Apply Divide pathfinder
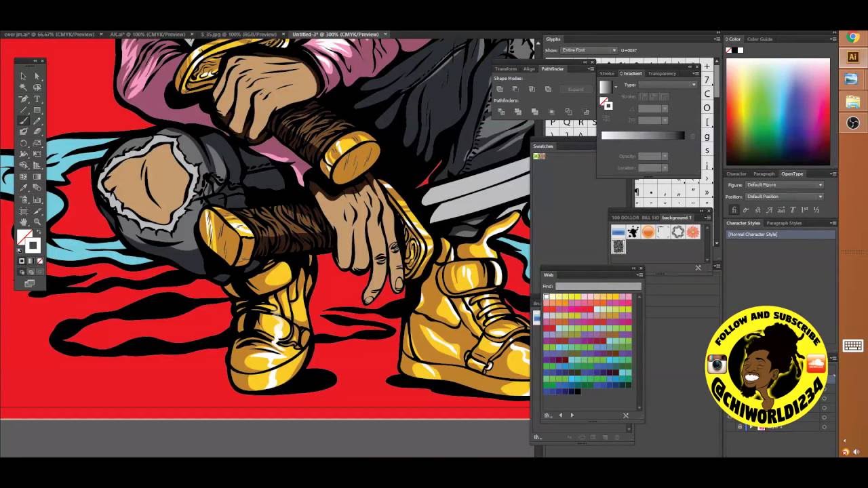 (x=501, y=112)
